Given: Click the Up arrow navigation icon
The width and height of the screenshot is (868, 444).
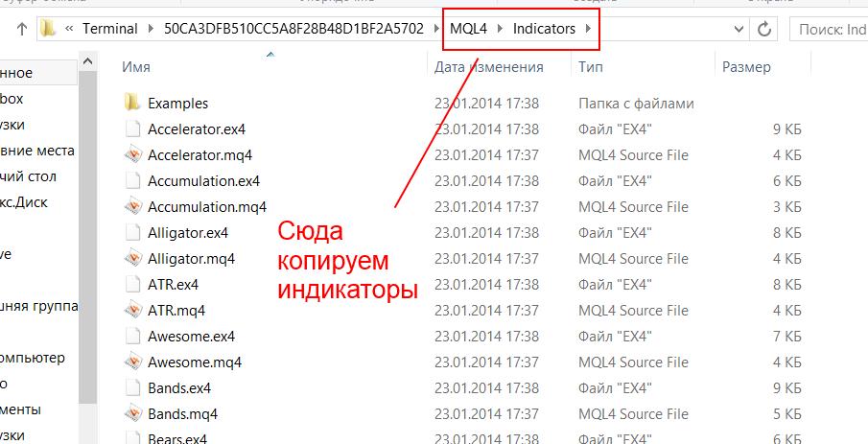Looking at the screenshot, I should pyautogui.click(x=22, y=29).
